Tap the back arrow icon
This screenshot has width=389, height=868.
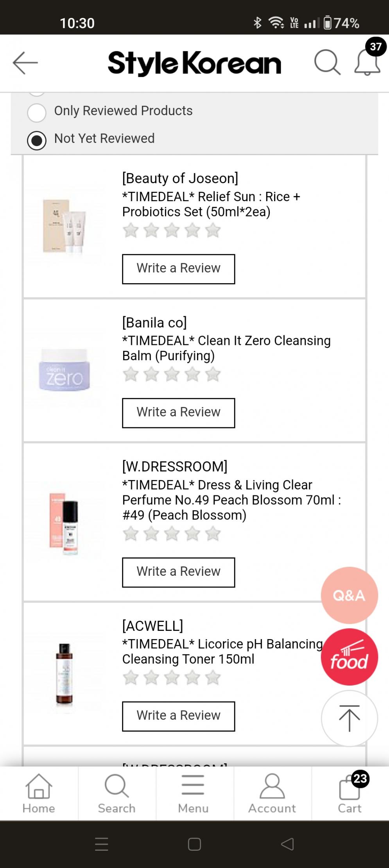click(25, 63)
